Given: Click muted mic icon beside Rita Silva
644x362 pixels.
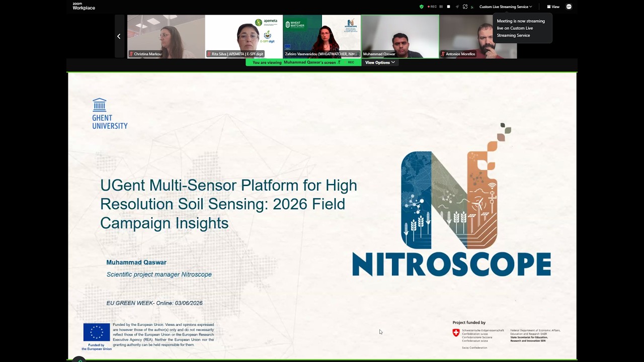Looking at the screenshot, I should (209, 54).
